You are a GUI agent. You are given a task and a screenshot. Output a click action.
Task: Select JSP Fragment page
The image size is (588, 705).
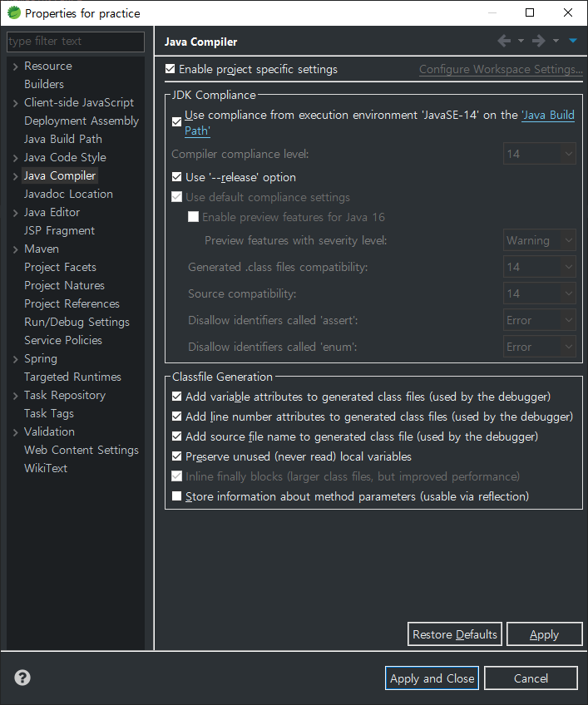[59, 230]
